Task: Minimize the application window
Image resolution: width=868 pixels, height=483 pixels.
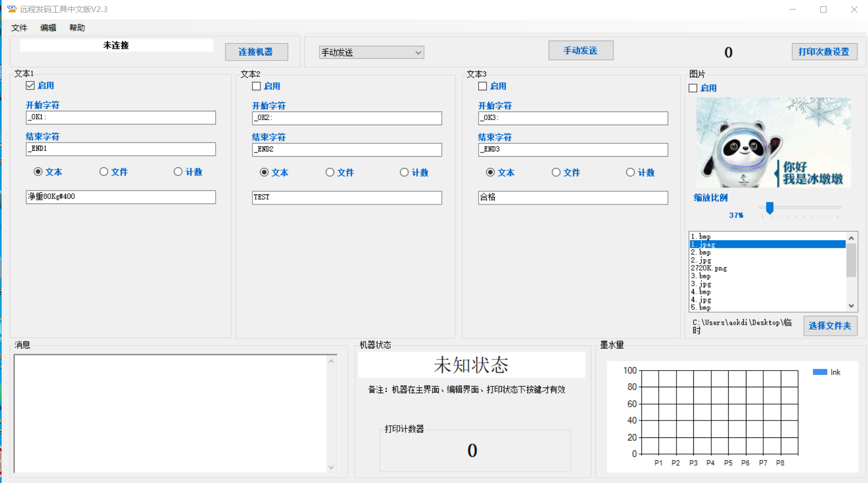Action: (793, 9)
